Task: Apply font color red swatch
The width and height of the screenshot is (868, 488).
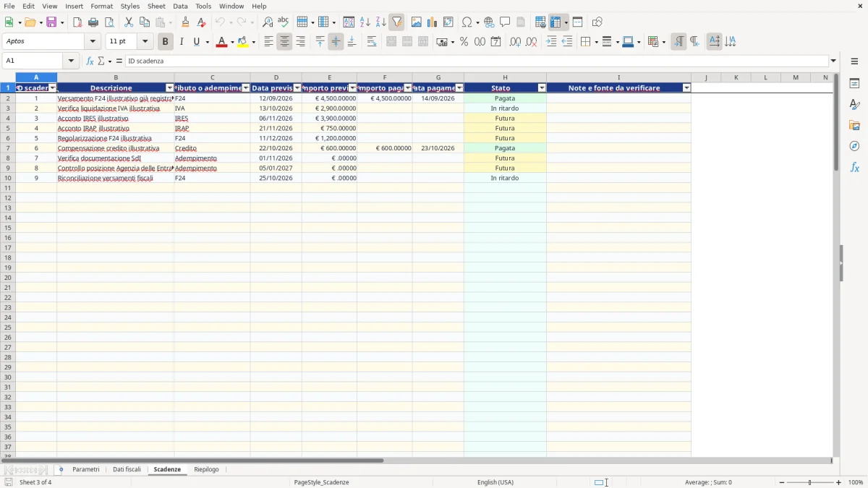Action: [x=222, y=42]
